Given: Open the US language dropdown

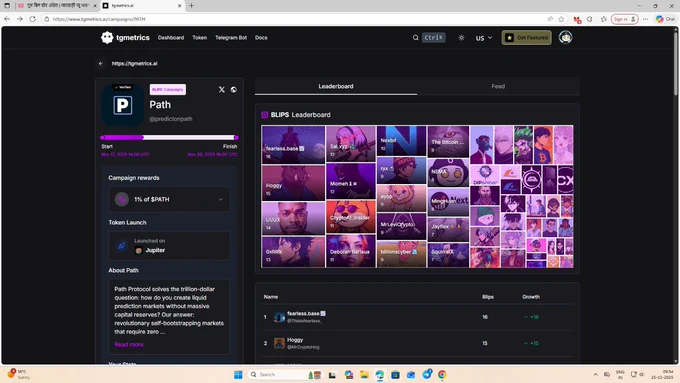Looking at the screenshot, I should click(x=484, y=38).
